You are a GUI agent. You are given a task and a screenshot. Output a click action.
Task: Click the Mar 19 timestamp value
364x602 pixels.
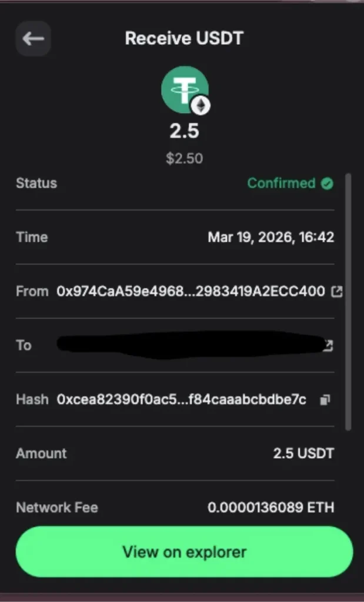(271, 237)
